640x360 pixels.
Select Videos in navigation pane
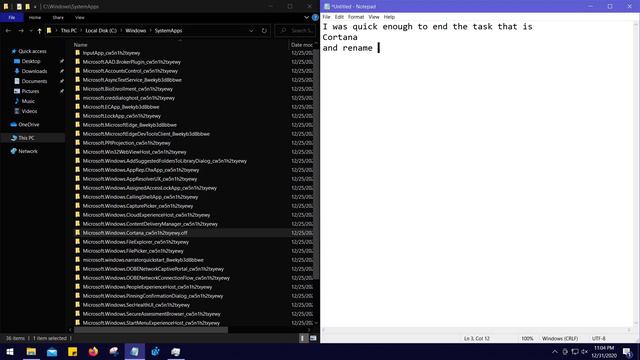tap(29, 111)
